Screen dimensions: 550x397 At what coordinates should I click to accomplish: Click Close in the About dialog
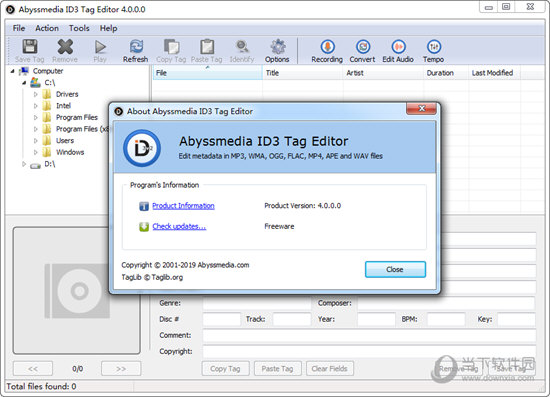point(395,269)
